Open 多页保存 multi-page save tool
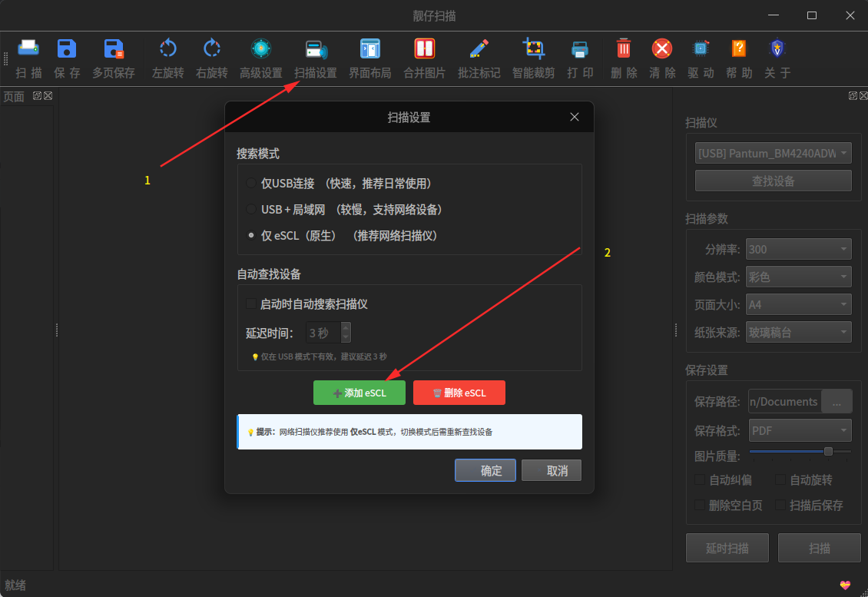This screenshot has height=597, width=868. [x=114, y=48]
